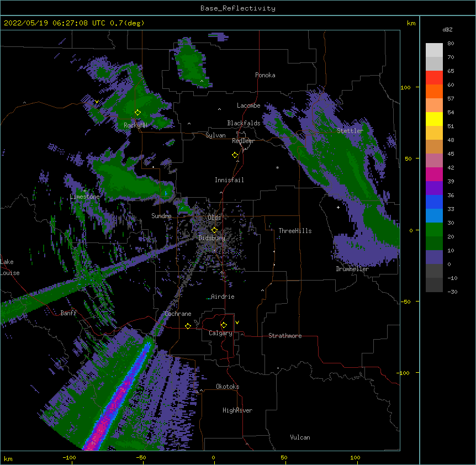
Task: Click the white asterisk above Limestone label
Action: (84, 191)
